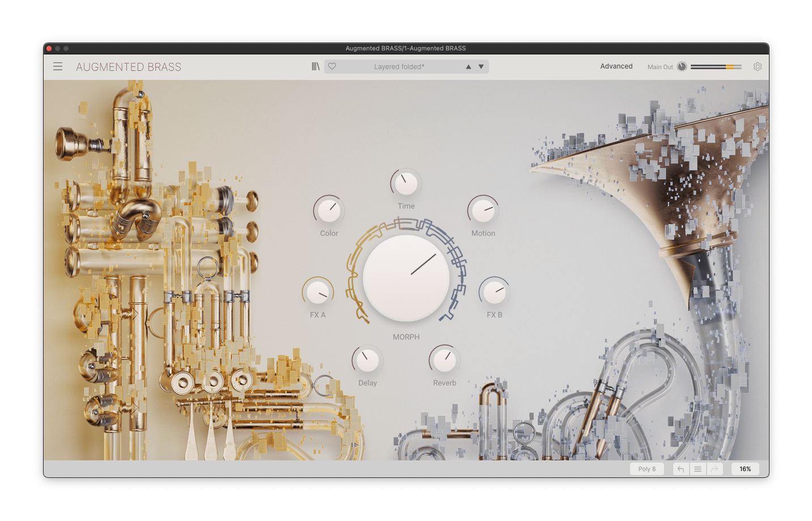Open the Poly 8 voice setting
The height and width of the screenshot is (521, 812).
coord(647,469)
